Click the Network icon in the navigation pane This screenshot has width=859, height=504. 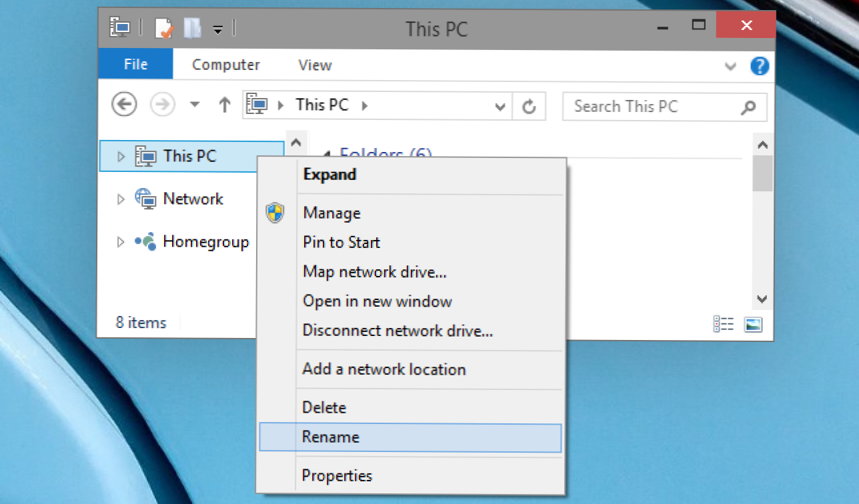tap(145, 198)
